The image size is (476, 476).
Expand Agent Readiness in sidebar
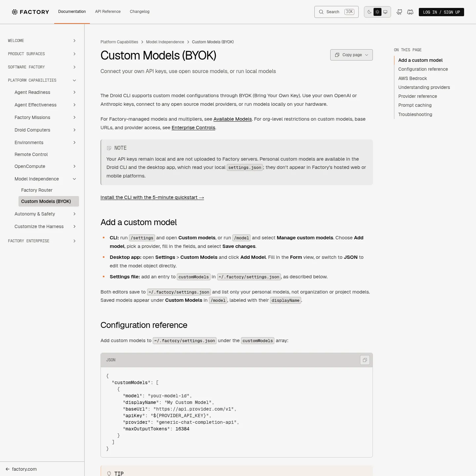coord(45,92)
